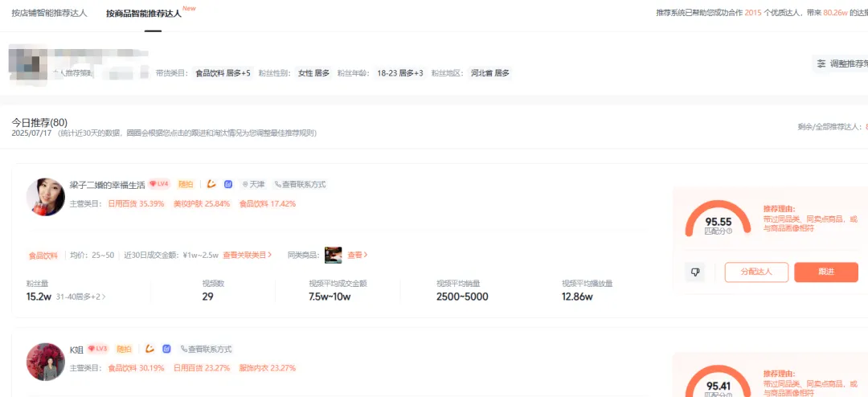Click orange swirl icon beside K姐
This screenshot has width=868, height=397.
pyautogui.click(x=149, y=349)
